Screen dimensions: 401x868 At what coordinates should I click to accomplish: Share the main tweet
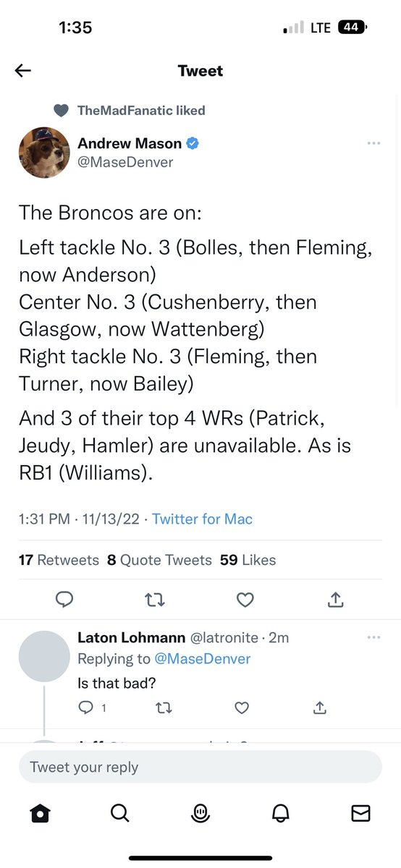point(335,599)
